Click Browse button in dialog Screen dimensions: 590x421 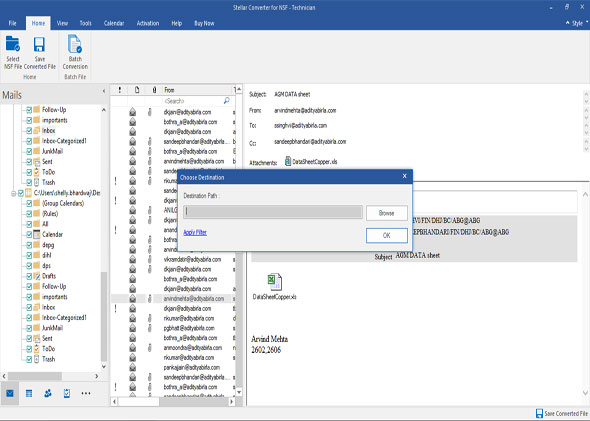coord(386,213)
